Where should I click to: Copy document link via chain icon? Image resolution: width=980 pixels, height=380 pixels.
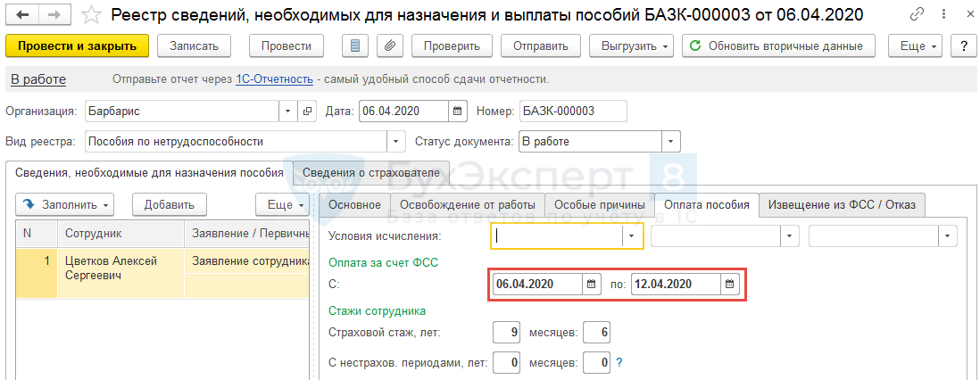tap(918, 15)
